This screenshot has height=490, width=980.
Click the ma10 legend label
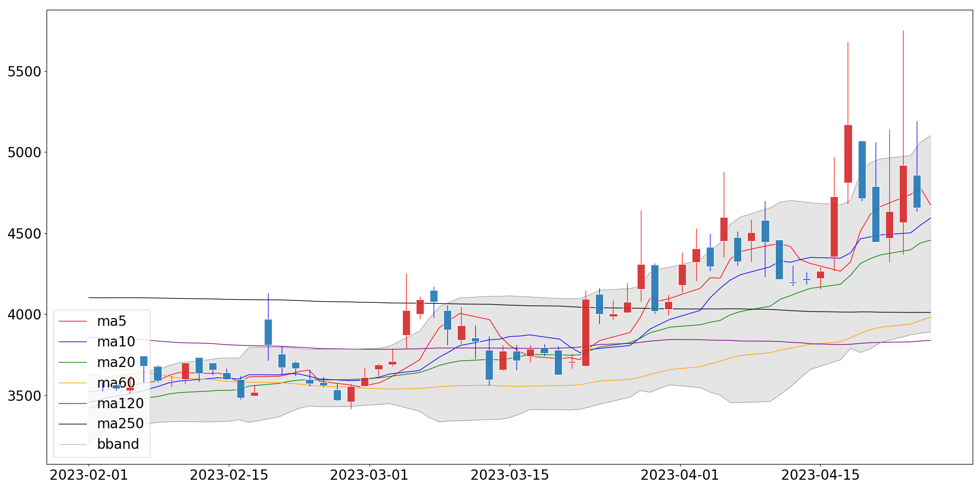click(116, 342)
